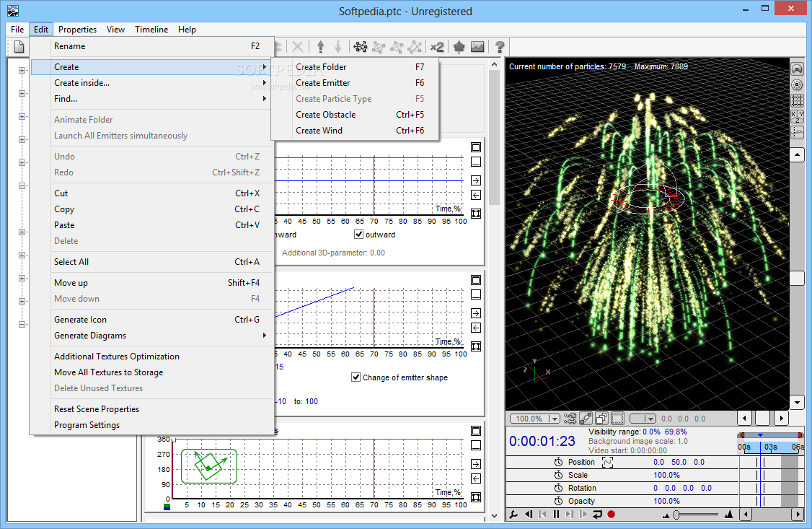
Task: Uncheck the outward checkbox
Action: [358, 235]
